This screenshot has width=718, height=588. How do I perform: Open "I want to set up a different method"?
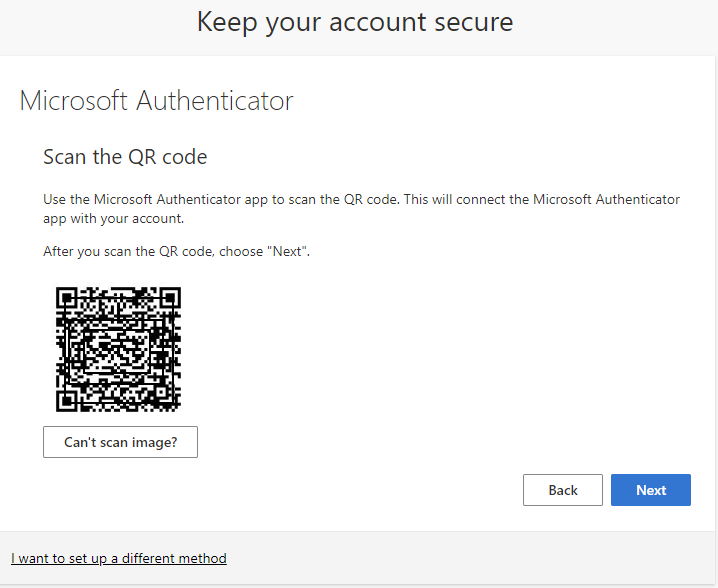pyautogui.click(x=119, y=558)
